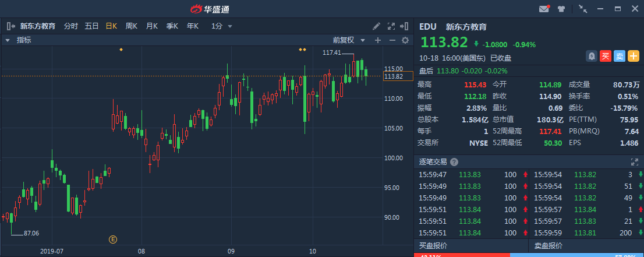Open the 前复权 adjustment dropdown
Screen dimensions: 644x257
point(349,40)
